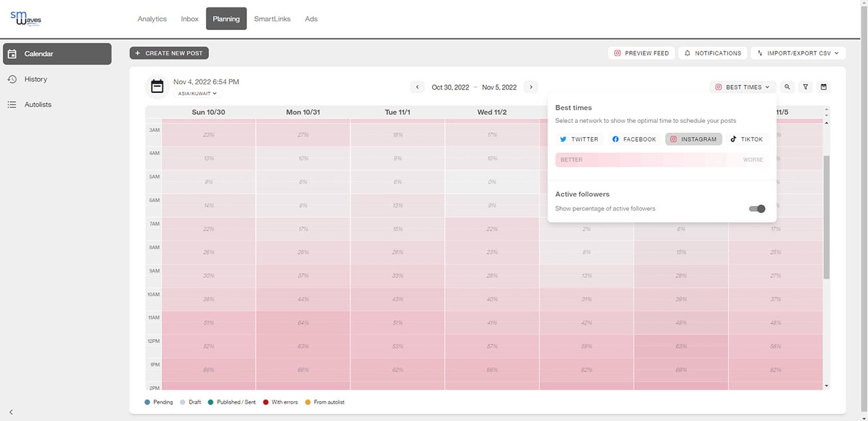This screenshot has width=868, height=421.
Task: Go to the Ads tab
Action: [x=311, y=19]
